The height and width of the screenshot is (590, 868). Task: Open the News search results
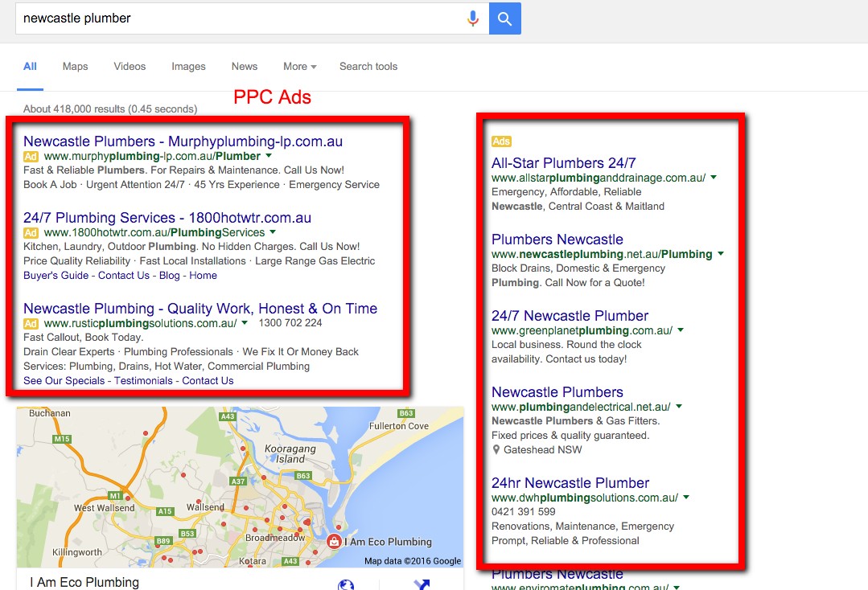click(244, 66)
